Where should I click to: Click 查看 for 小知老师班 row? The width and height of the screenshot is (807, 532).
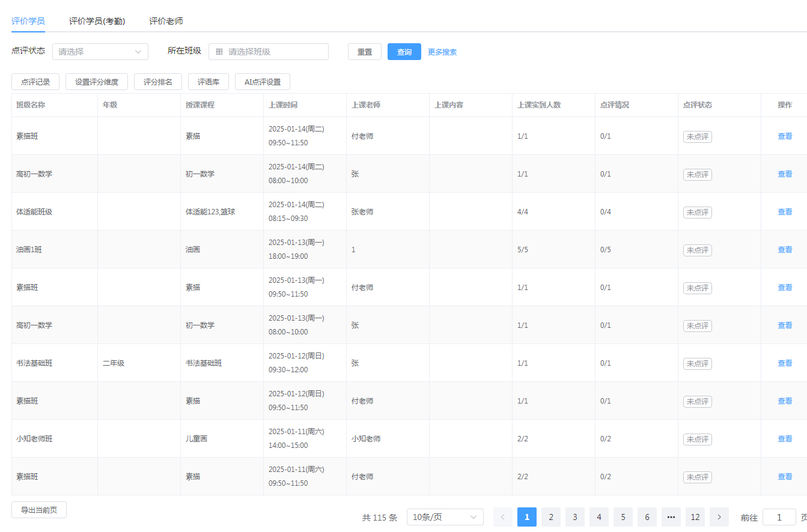(785, 439)
